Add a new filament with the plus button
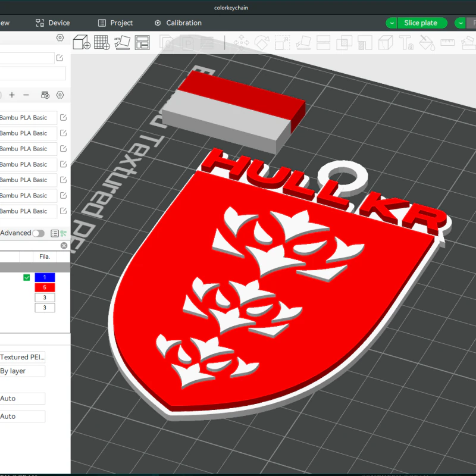This screenshot has height=476, width=476. point(12,95)
